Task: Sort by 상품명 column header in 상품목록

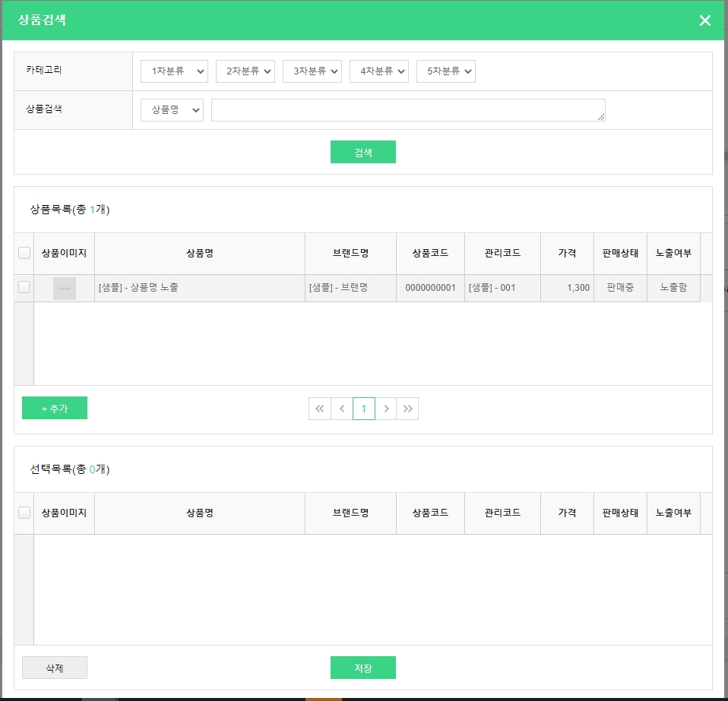Action: (x=199, y=254)
